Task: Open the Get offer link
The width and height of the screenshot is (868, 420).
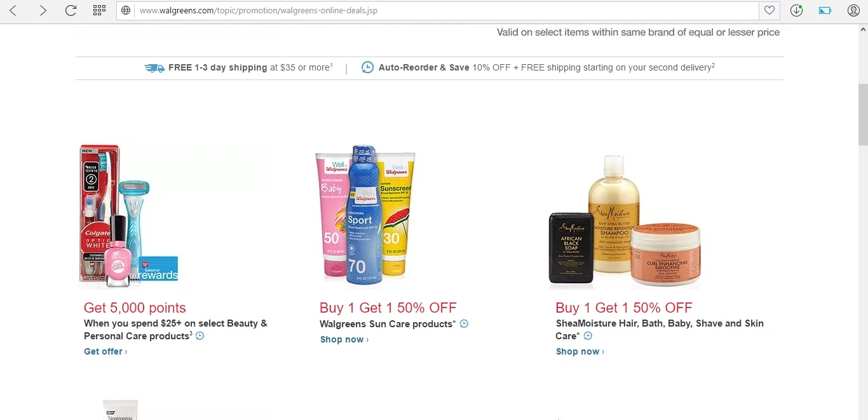Action: tap(105, 351)
